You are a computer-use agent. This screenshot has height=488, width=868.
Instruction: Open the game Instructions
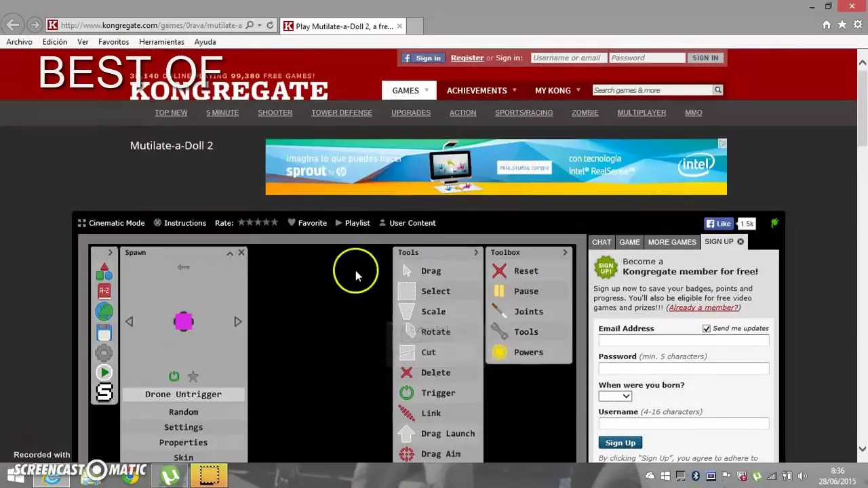pyautogui.click(x=180, y=223)
